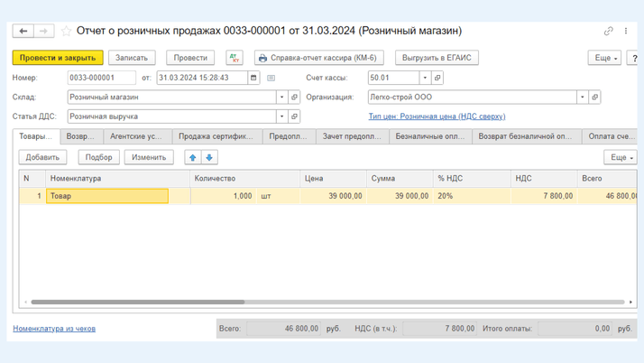Open Безналичные опл... tab
This screenshot has width=644, height=363.
pyautogui.click(x=430, y=136)
